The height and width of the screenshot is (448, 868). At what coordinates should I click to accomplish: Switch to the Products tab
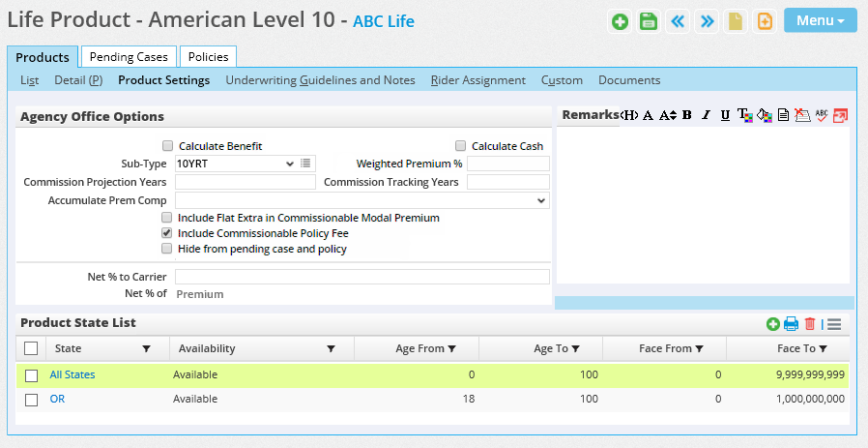[43, 57]
